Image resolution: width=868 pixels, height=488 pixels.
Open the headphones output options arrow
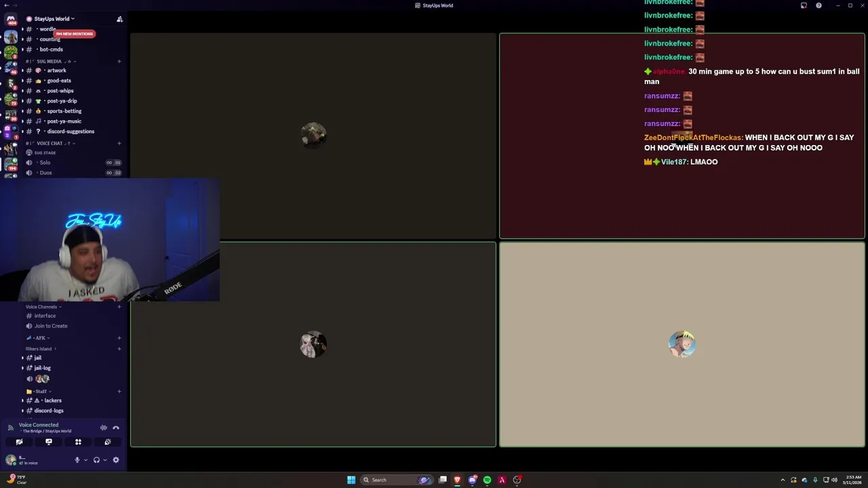(x=105, y=460)
